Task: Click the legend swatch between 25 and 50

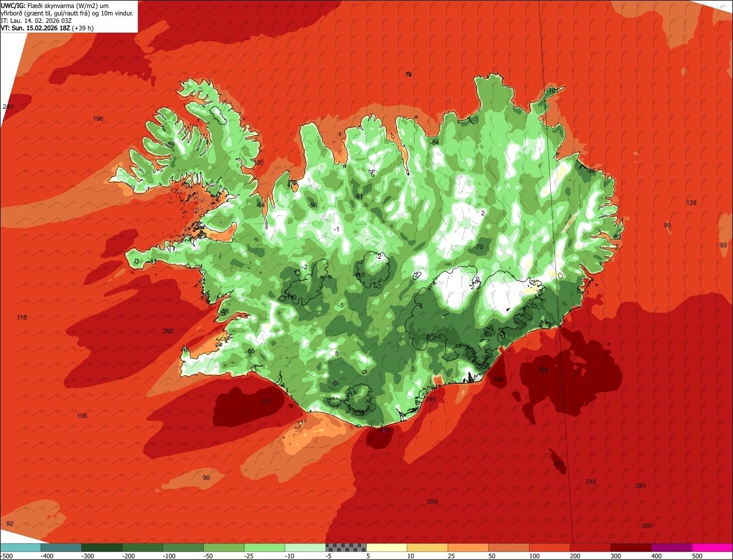Action: (x=468, y=547)
